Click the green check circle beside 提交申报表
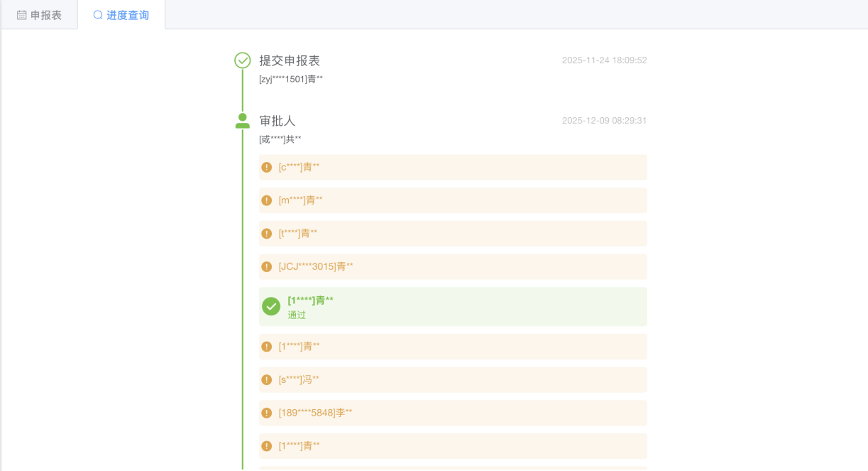The image size is (868, 471). pos(243,60)
